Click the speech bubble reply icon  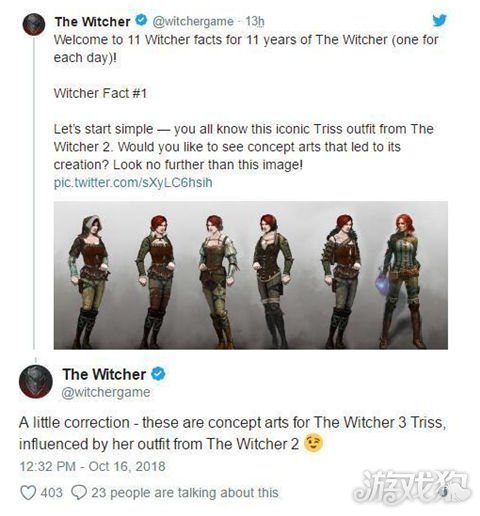click(x=79, y=492)
